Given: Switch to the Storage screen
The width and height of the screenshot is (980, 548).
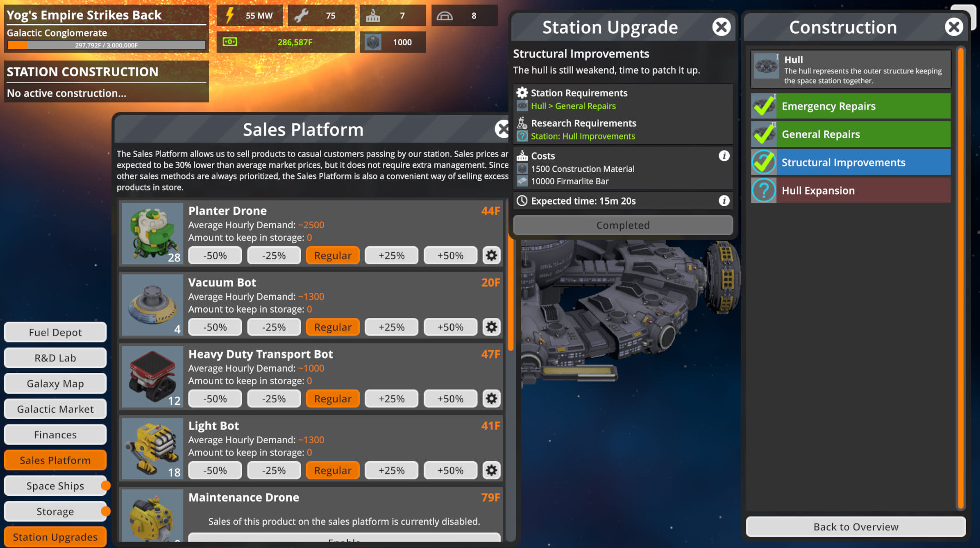Looking at the screenshot, I should tap(55, 511).
